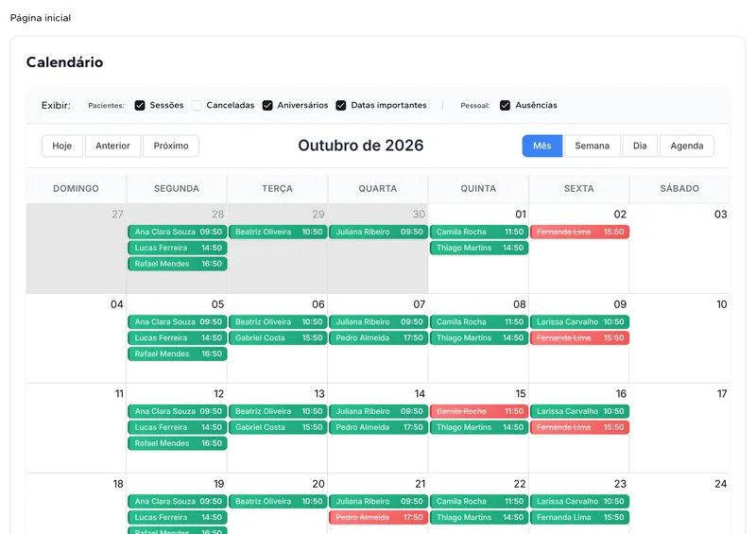This screenshot has width=756, height=534.
Task: Open Camila Rocha session on day 22
Action: [x=479, y=501]
